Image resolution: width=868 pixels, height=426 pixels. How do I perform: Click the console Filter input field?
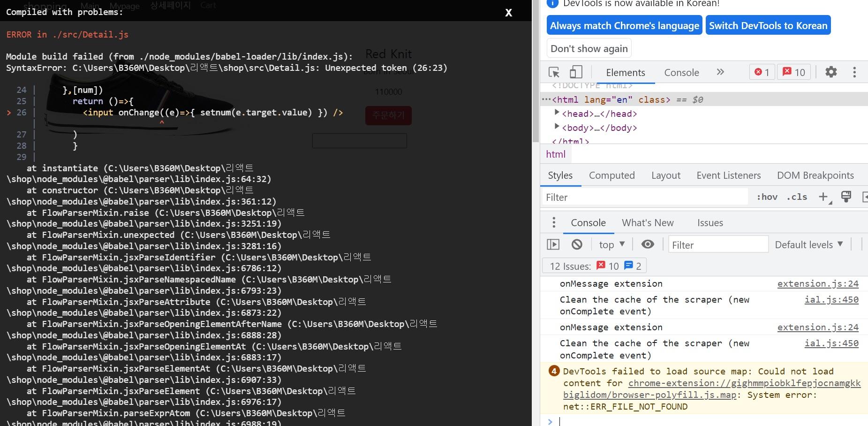point(718,245)
